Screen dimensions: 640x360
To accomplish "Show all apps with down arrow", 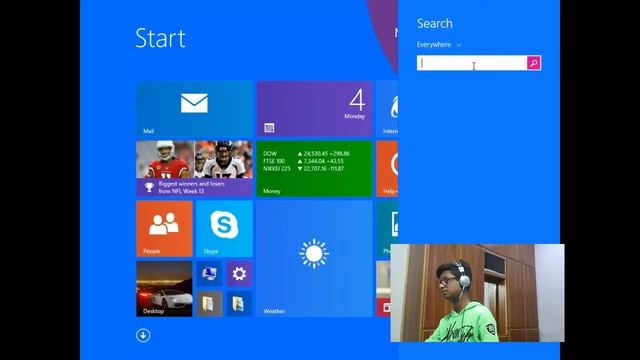I will (x=143, y=336).
